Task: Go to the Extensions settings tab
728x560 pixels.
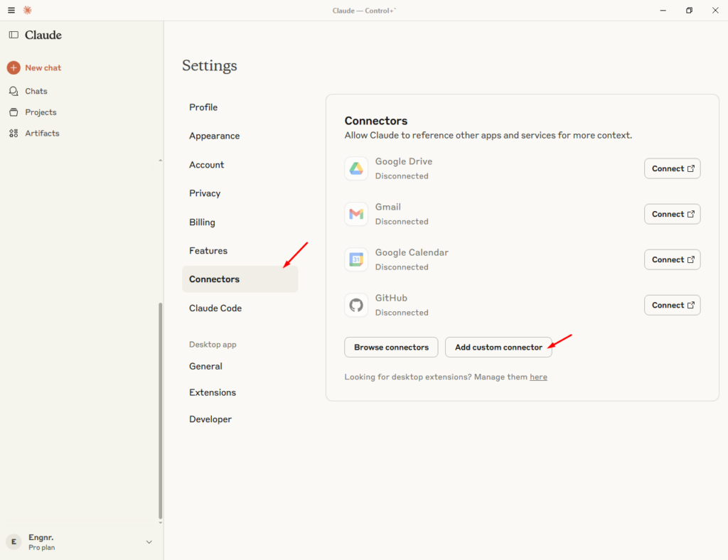Action: (240, 392)
